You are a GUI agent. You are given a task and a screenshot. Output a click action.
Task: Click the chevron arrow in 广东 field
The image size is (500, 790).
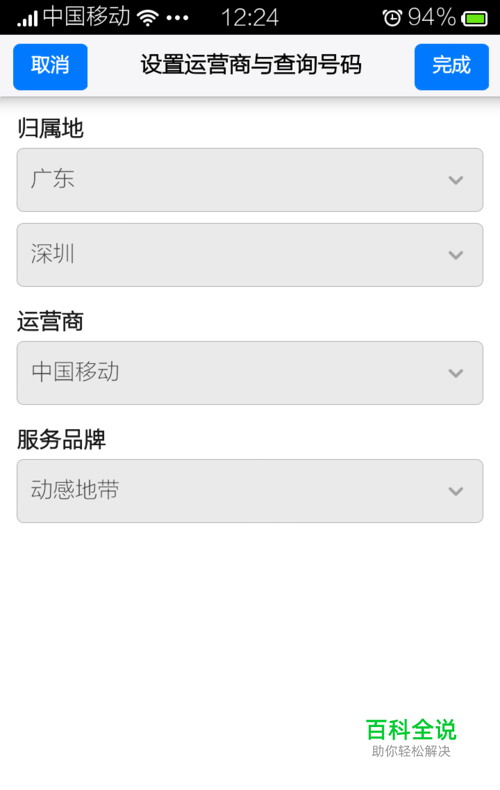point(456,180)
